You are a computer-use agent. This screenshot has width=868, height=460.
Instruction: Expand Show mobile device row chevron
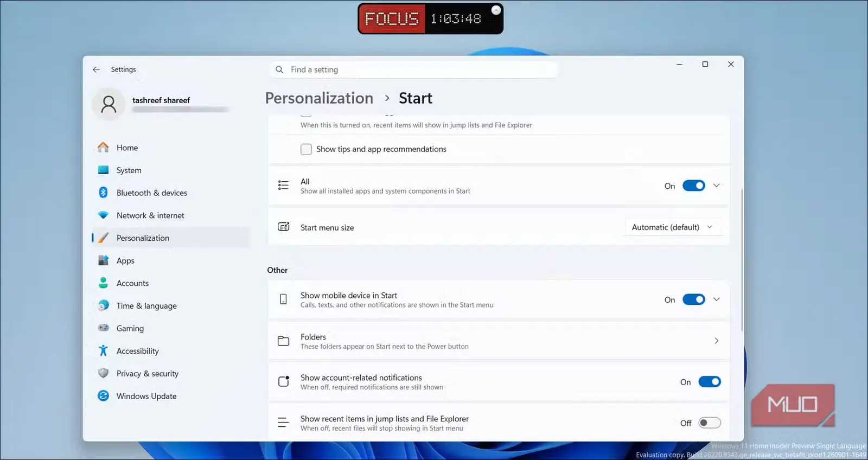click(716, 299)
